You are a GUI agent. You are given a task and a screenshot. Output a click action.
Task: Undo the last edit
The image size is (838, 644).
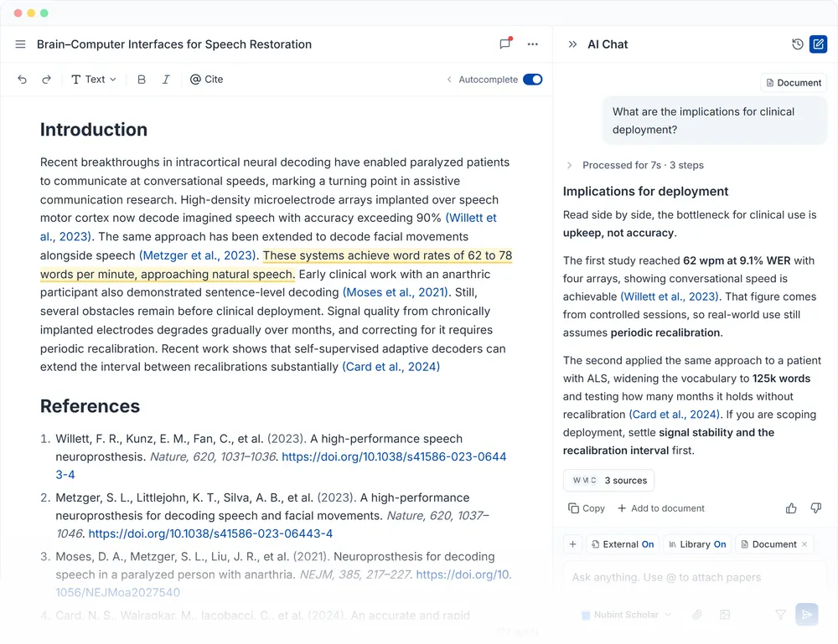coord(22,80)
